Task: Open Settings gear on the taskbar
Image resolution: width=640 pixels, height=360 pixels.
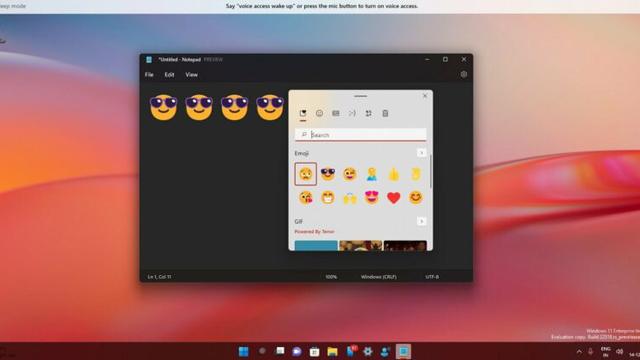Action: (x=368, y=351)
